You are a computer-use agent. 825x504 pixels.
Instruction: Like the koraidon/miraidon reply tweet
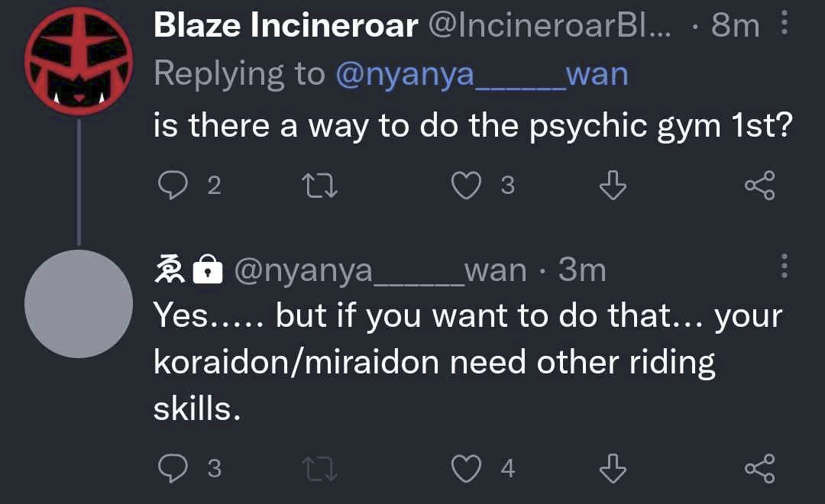pyautogui.click(x=466, y=469)
